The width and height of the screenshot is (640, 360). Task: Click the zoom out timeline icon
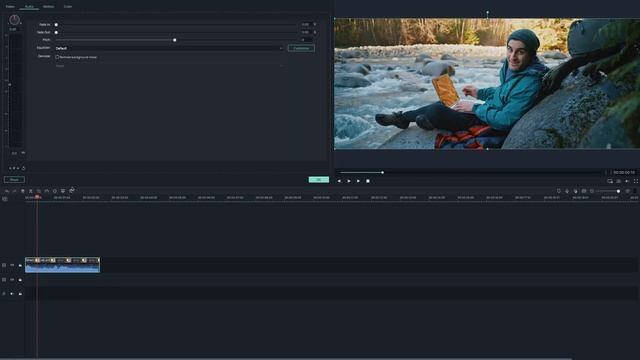(x=592, y=191)
